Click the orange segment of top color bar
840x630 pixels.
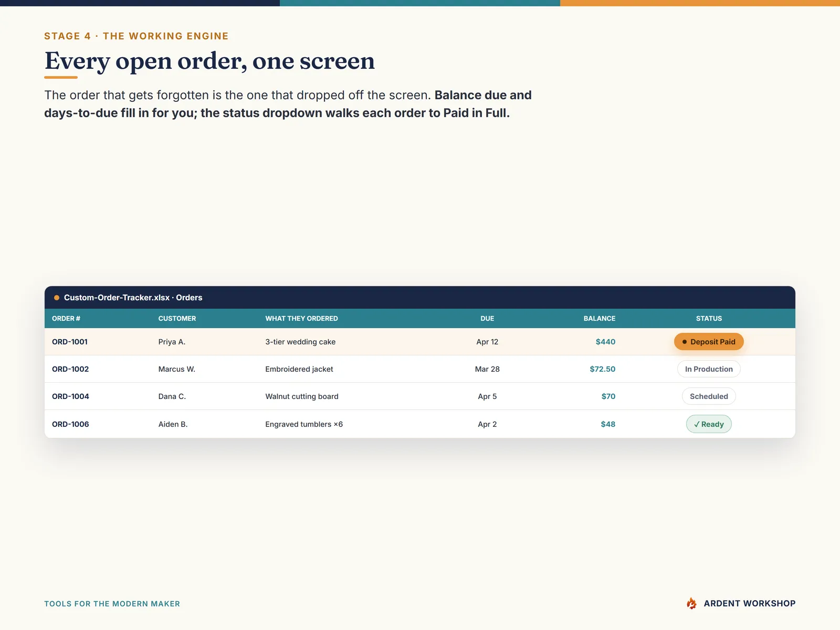700,3
